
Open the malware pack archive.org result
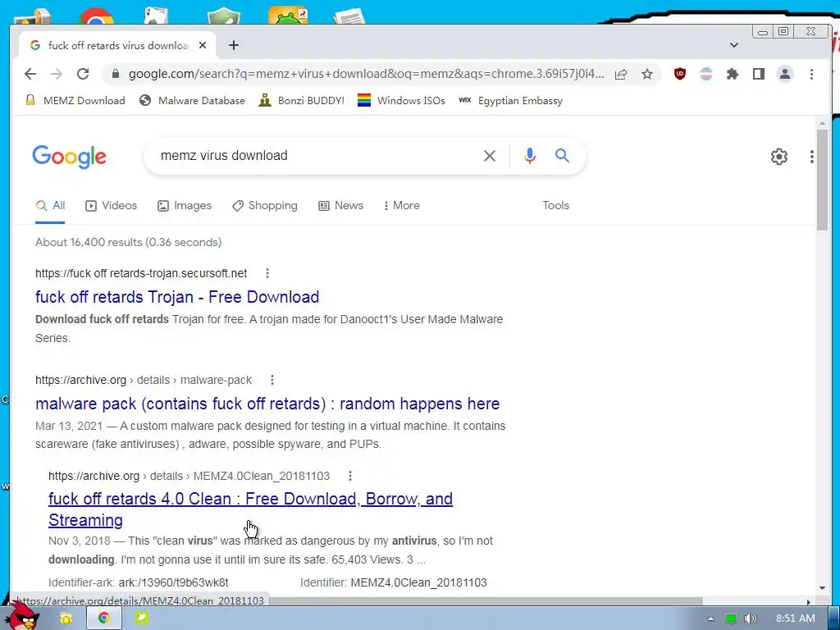click(x=267, y=404)
